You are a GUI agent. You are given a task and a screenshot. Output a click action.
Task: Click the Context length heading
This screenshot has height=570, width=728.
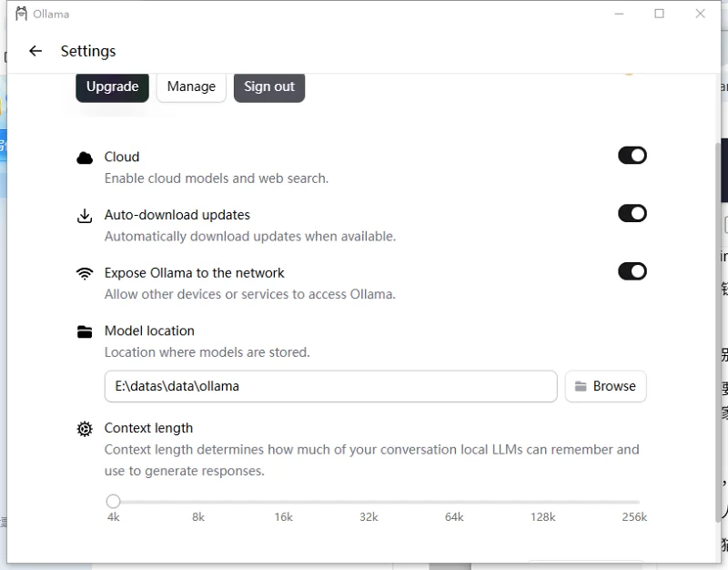148,428
